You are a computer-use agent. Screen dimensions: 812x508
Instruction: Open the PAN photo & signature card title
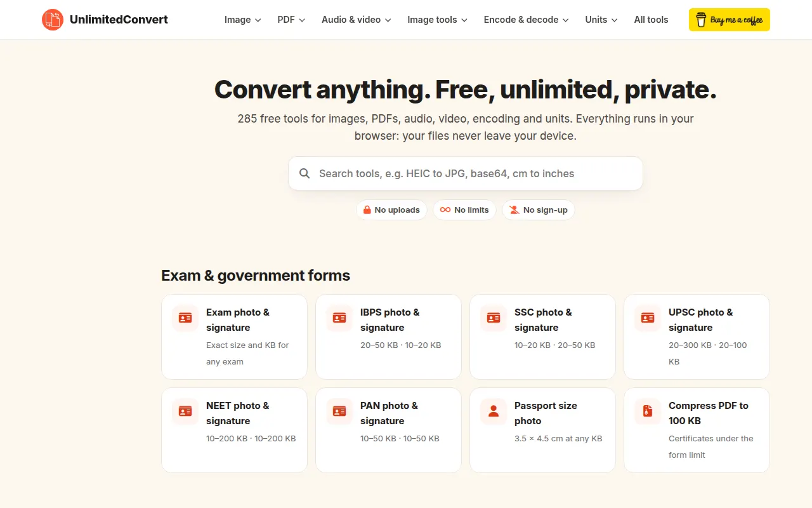tap(389, 413)
